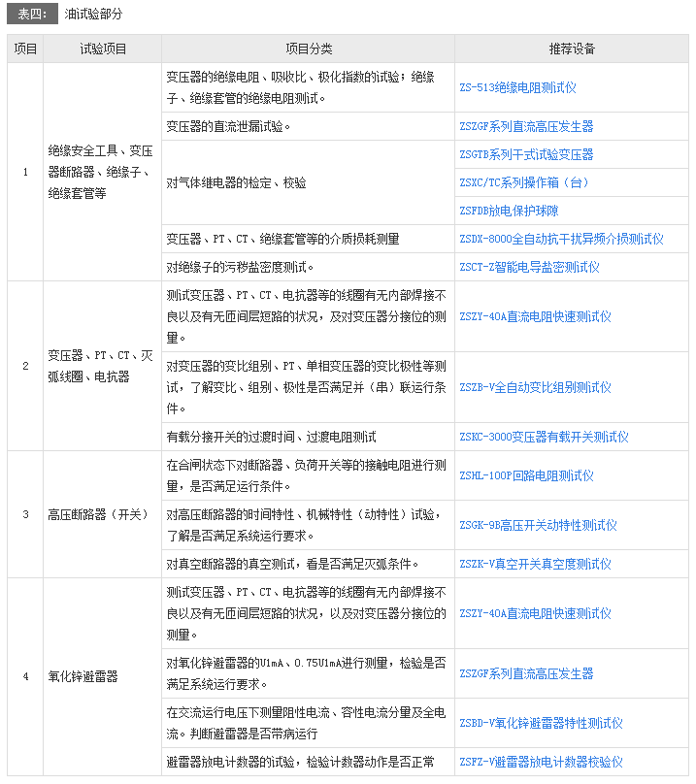Open the ZSZB-V全自动变比组别测试仪 link
Image resolution: width=696 pixels, height=784 pixels.
pyautogui.click(x=535, y=387)
